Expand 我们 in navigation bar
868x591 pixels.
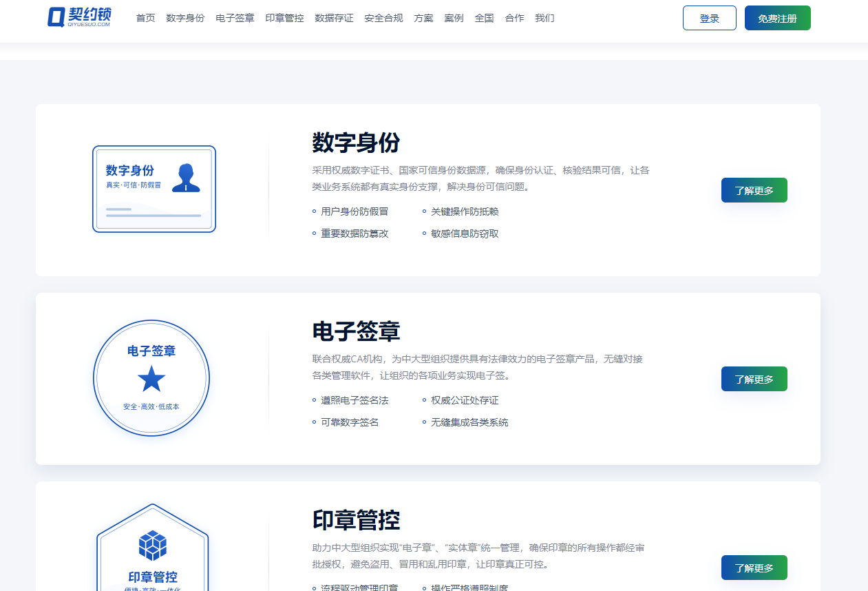point(544,18)
